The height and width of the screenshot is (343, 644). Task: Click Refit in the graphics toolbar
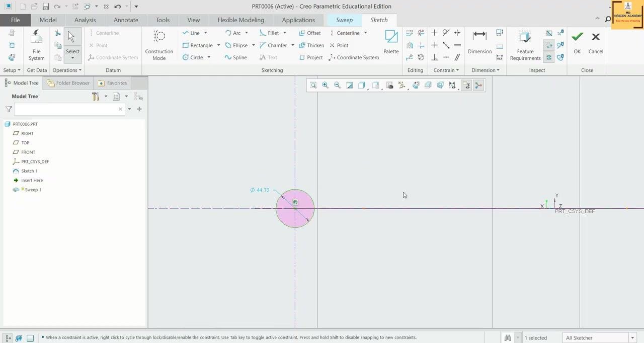coord(313,85)
